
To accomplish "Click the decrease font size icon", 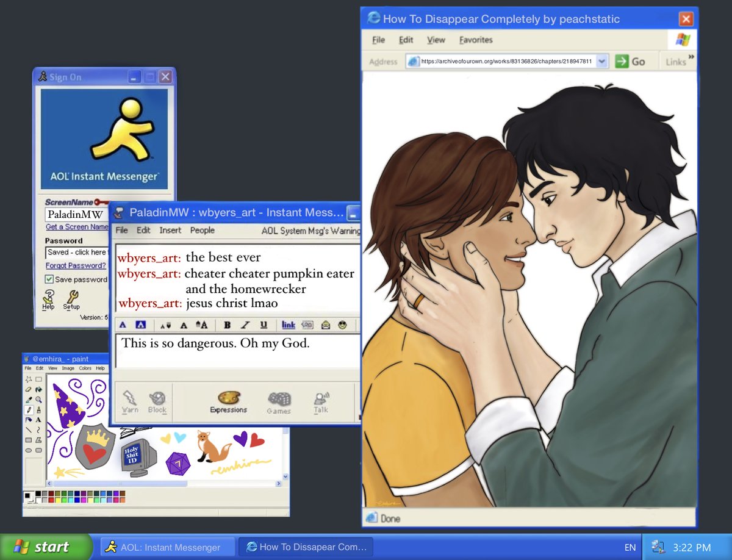I will [x=165, y=325].
